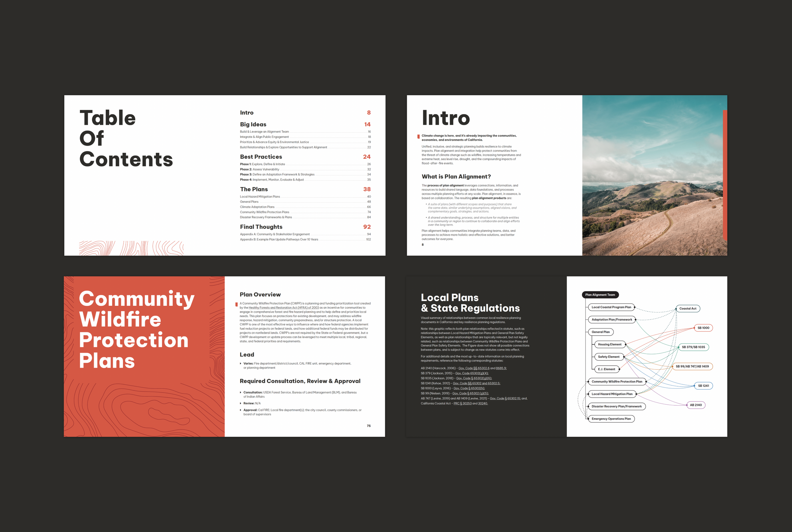The width and height of the screenshot is (792, 532).
Task: Click the Plan Alignment Team node
Action: pyautogui.click(x=600, y=295)
